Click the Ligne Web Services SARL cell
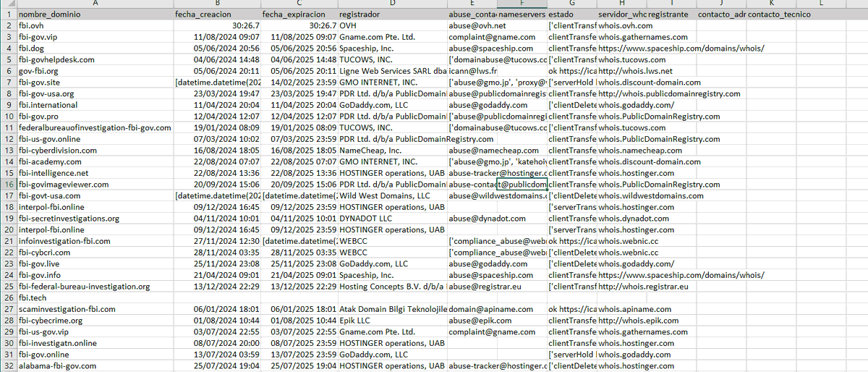This screenshot has height=372, width=868. (x=392, y=71)
